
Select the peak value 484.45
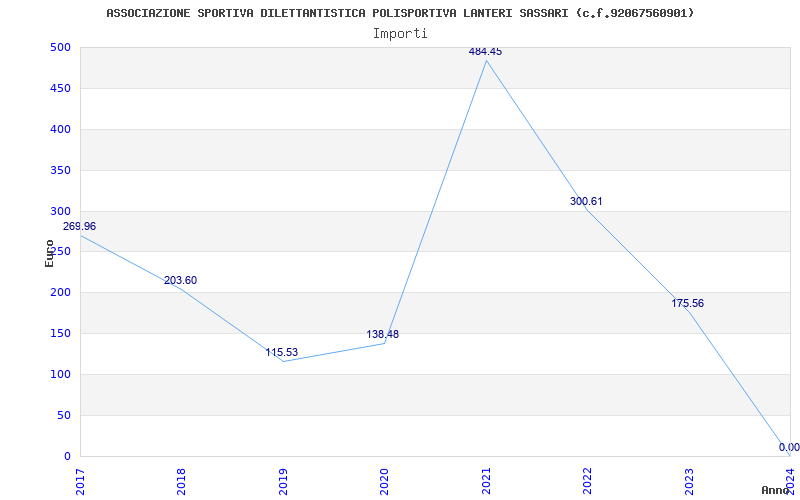click(485, 51)
